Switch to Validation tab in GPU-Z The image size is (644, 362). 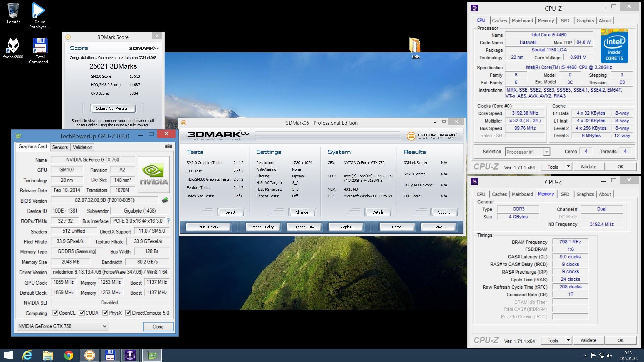(83, 147)
